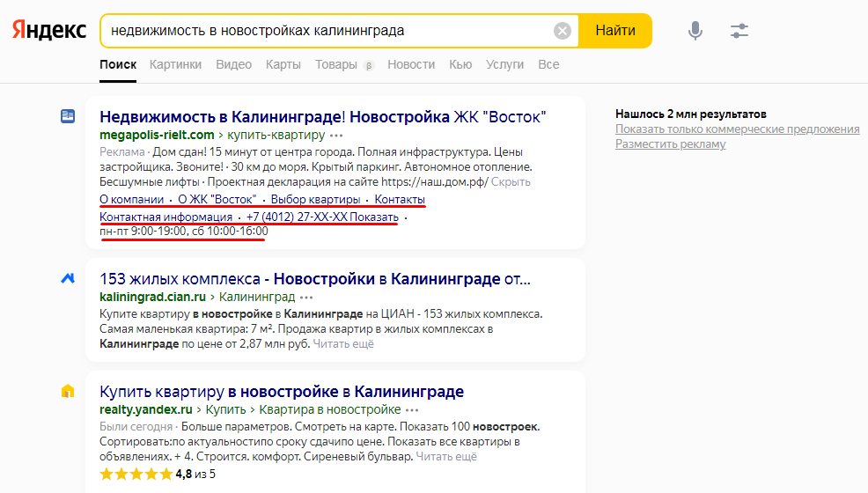The width and height of the screenshot is (868, 493).
Task: Open the 153 жилых комплекса result title
Action: point(315,279)
